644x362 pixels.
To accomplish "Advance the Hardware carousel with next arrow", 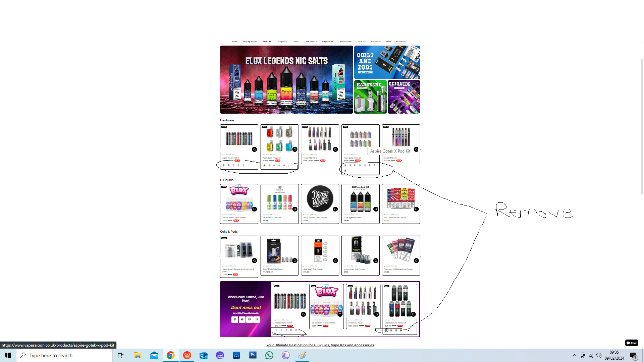I will [421, 150].
